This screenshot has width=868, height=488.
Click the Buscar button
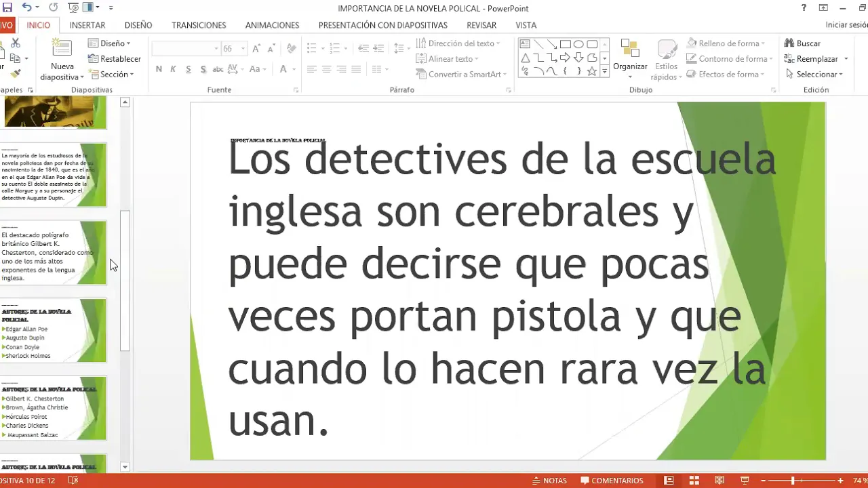coord(802,43)
